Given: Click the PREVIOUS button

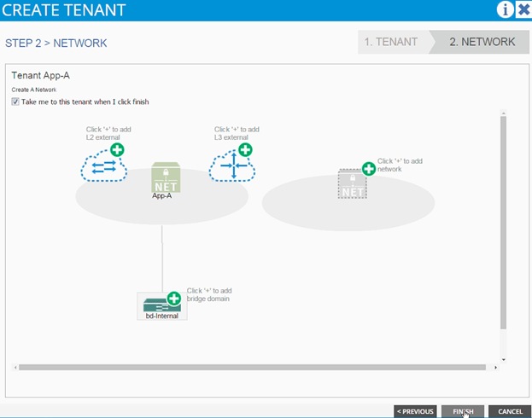Looking at the screenshot, I should (x=415, y=411).
